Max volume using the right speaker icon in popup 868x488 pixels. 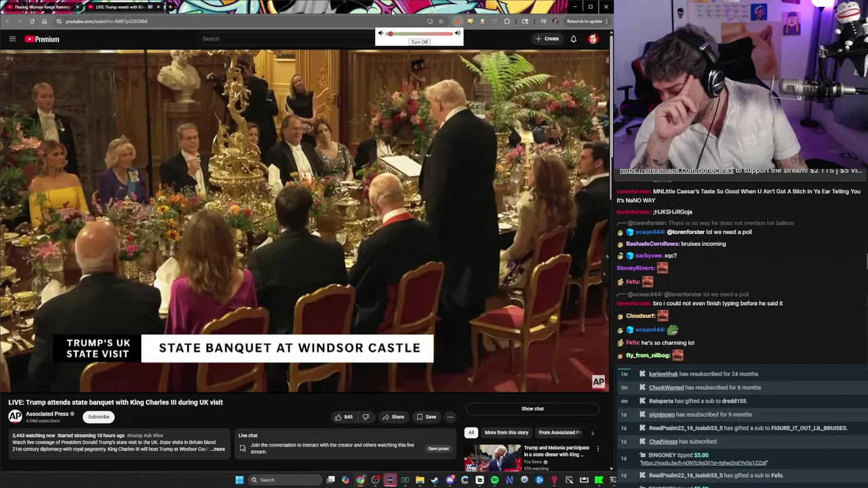(x=458, y=33)
